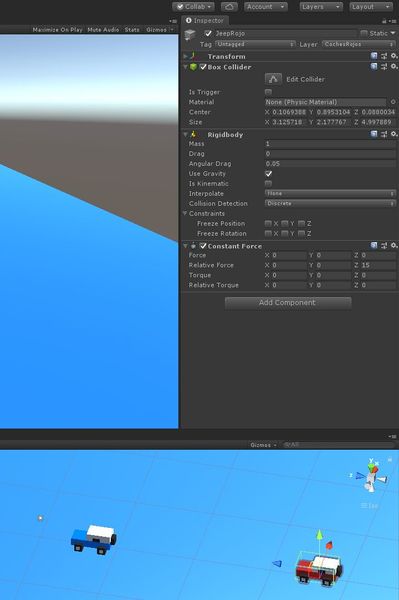Click the Box Collider cube icon
The height and width of the screenshot is (600, 399).
pyautogui.click(x=194, y=67)
